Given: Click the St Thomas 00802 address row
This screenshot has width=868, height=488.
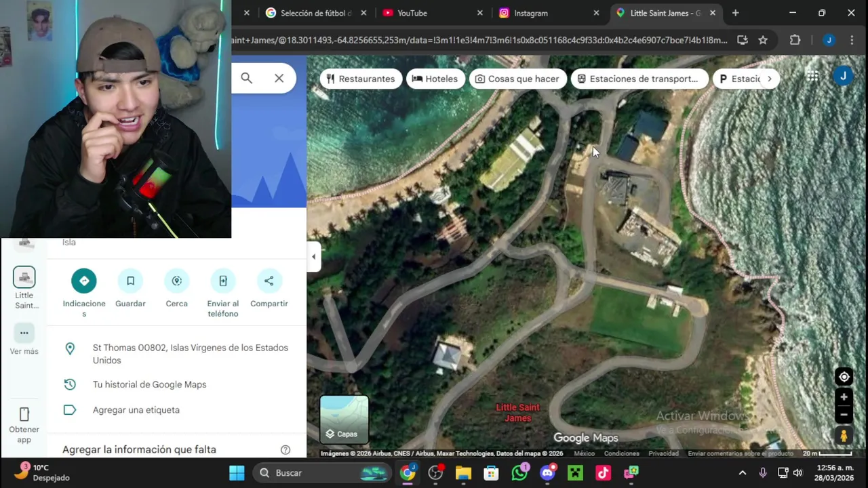Looking at the screenshot, I should pos(177,354).
